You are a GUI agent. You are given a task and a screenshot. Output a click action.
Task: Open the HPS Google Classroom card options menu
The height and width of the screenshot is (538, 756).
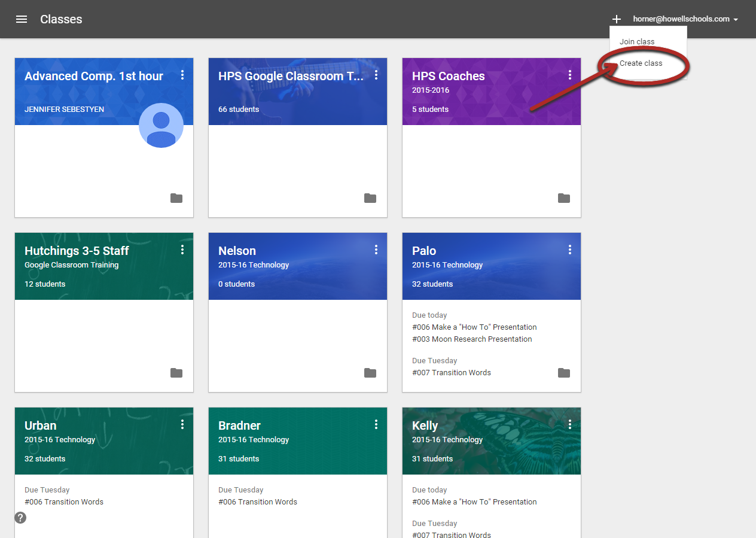click(x=376, y=75)
